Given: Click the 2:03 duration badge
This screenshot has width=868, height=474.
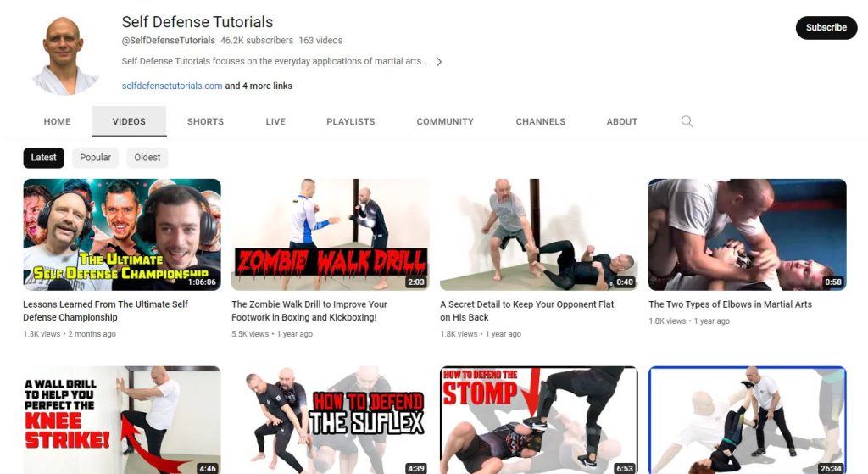Looking at the screenshot, I should pyautogui.click(x=415, y=282).
